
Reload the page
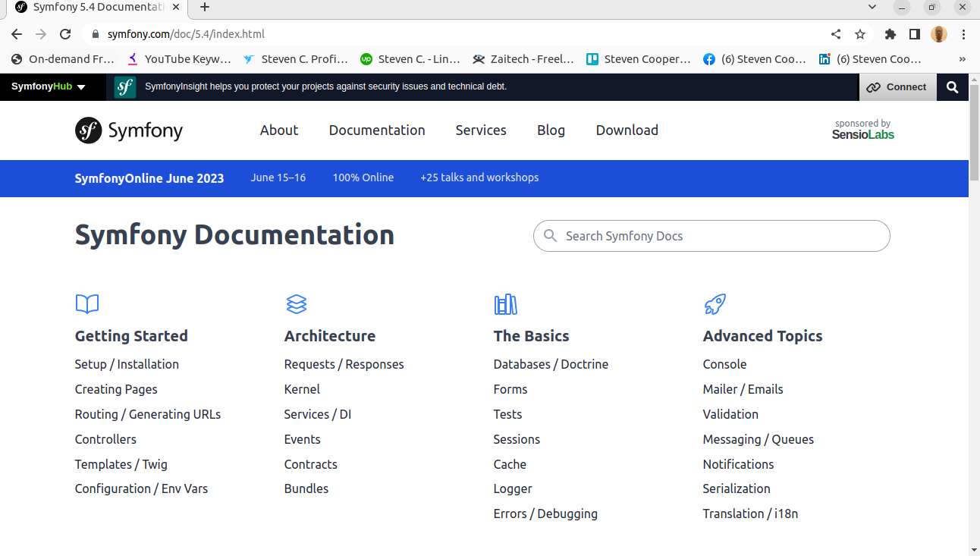[65, 34]
